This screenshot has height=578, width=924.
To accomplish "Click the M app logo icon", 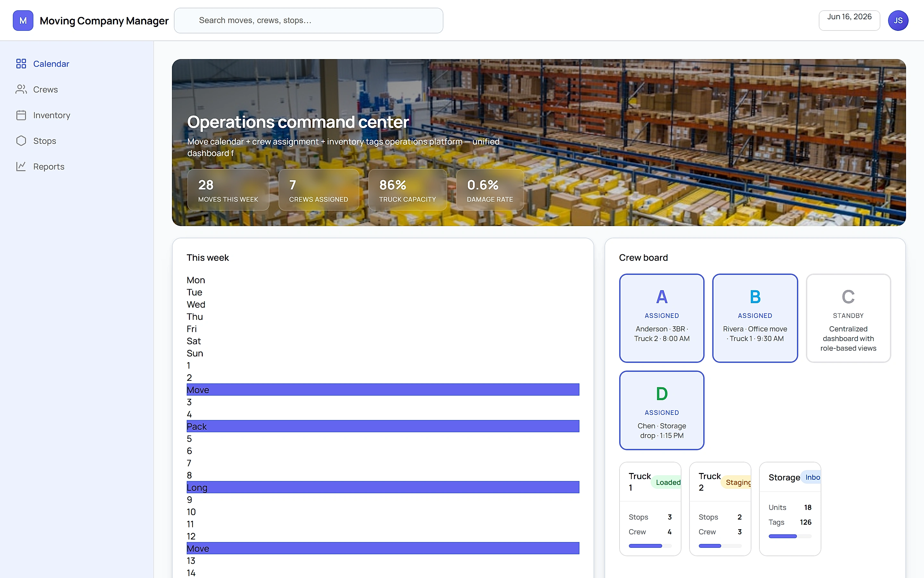I will click(23, 21).
